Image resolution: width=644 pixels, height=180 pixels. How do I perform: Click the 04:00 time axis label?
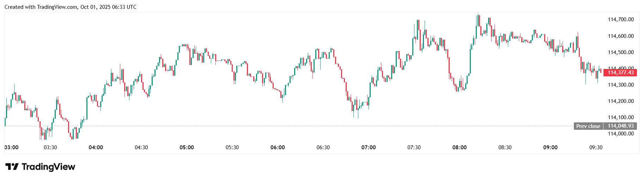pos(96,147)
